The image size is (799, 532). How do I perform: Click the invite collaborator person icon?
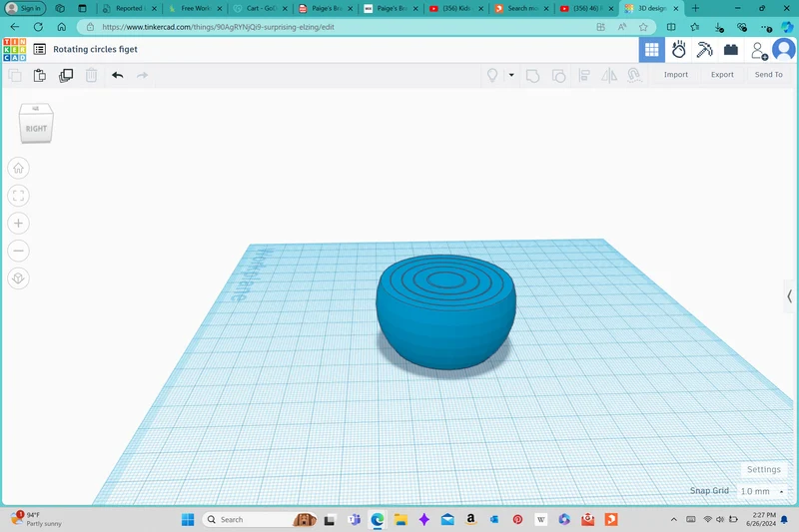point(759,50)
